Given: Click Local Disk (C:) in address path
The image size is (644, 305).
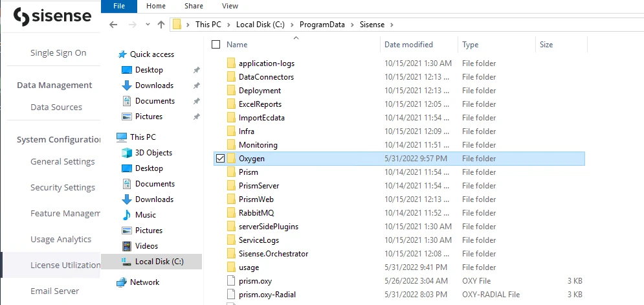Looking at the screenshot, I should tap(260, 25).
